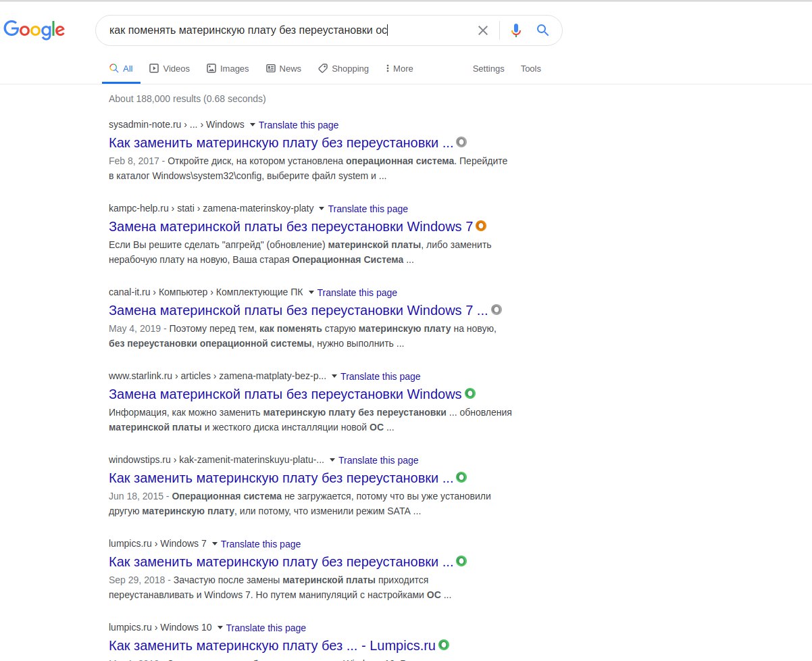Image resolution: width=812 pixels, height=661 pixels.
Task: Translate the www.starlink.ru page
Action: (380, 376)
